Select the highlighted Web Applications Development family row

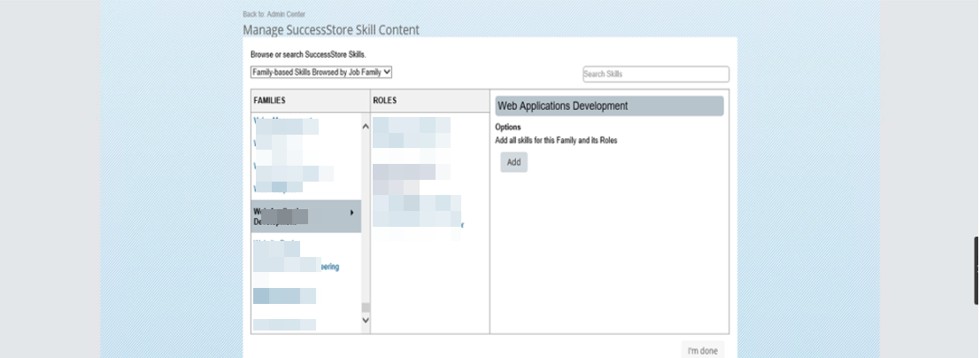click(x=305, y=216)
